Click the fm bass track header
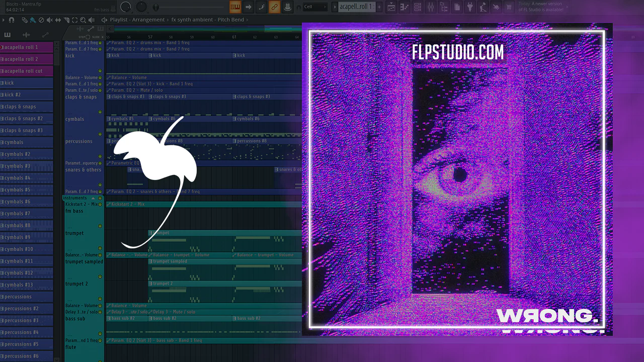This screenshot has height=362, width=644. point(84,218)
